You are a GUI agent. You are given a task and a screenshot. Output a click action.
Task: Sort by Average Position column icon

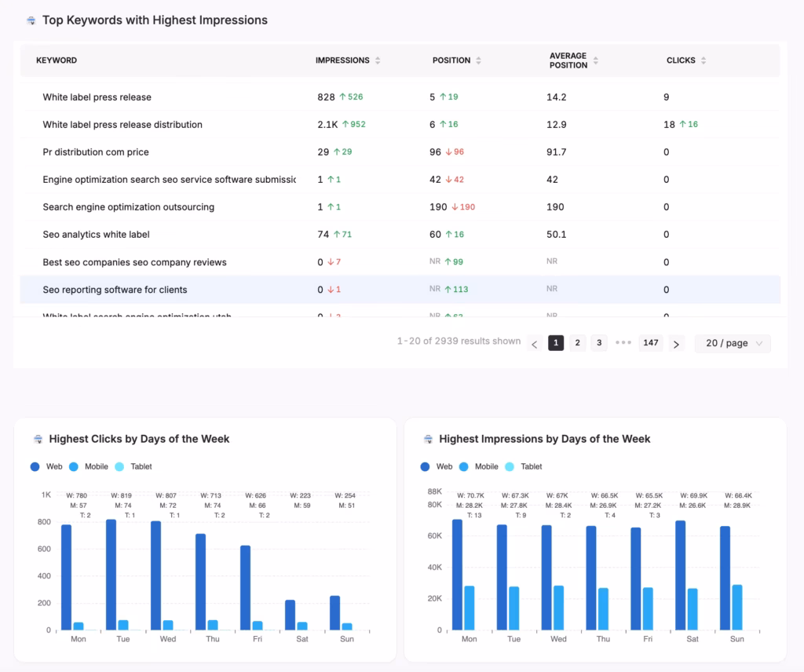pos(595,60)
